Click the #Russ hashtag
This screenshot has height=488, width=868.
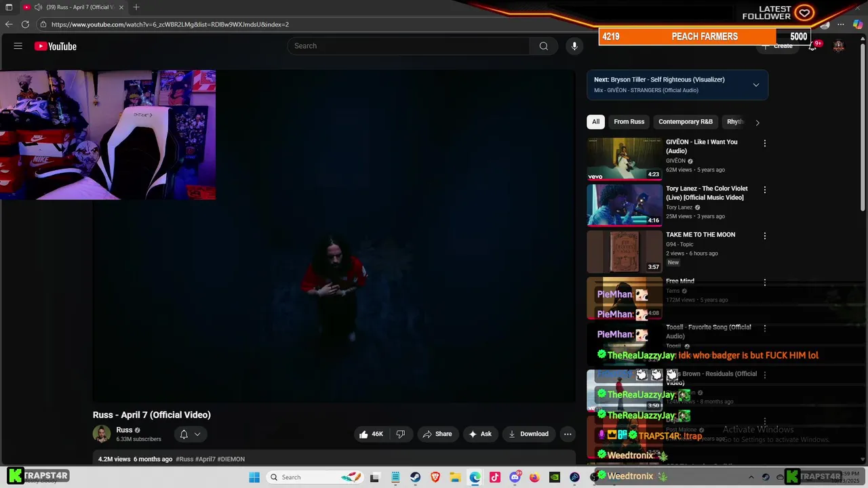184,459
